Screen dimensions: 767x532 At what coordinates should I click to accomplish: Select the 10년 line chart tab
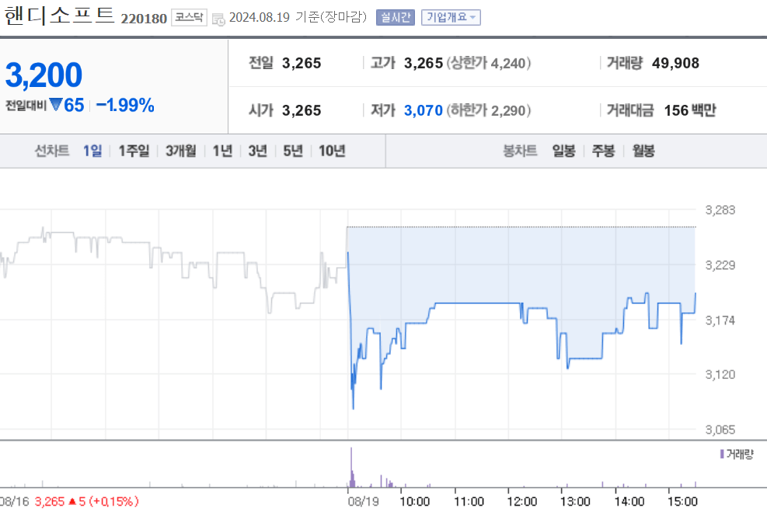[332, 151]
